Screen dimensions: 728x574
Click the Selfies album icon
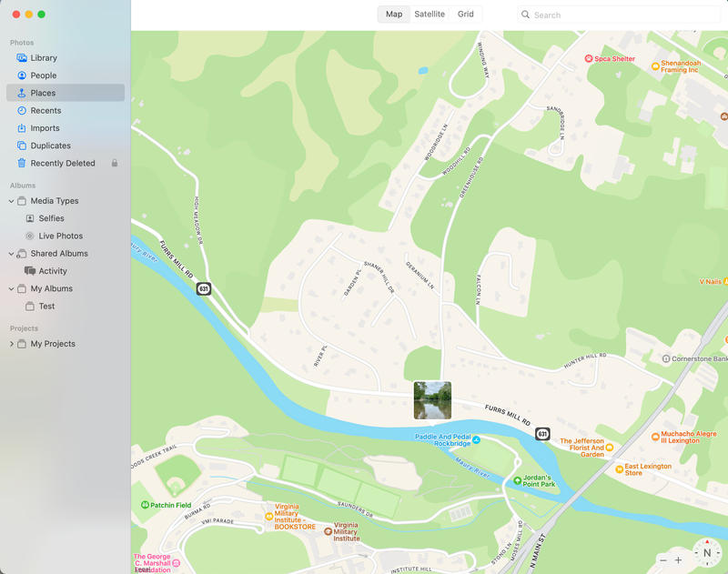[x=30, y=218]
